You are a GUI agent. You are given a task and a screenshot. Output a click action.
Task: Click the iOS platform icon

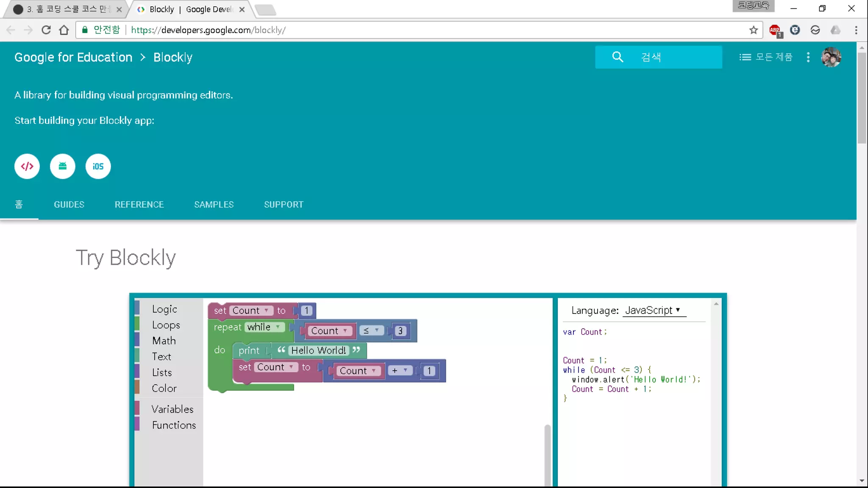pyautogui.click(x=98, y=166)
